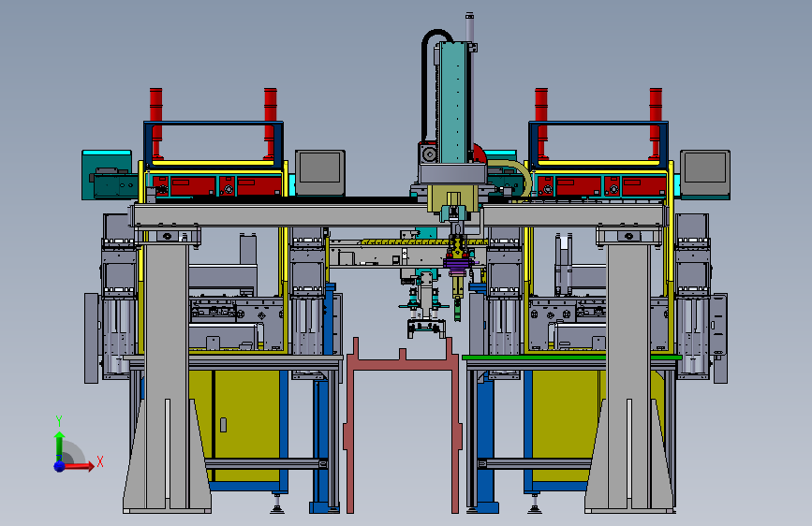Select the yellow cabinet door handle on the left
Screen dimensions: 812x526
point(223,425)
